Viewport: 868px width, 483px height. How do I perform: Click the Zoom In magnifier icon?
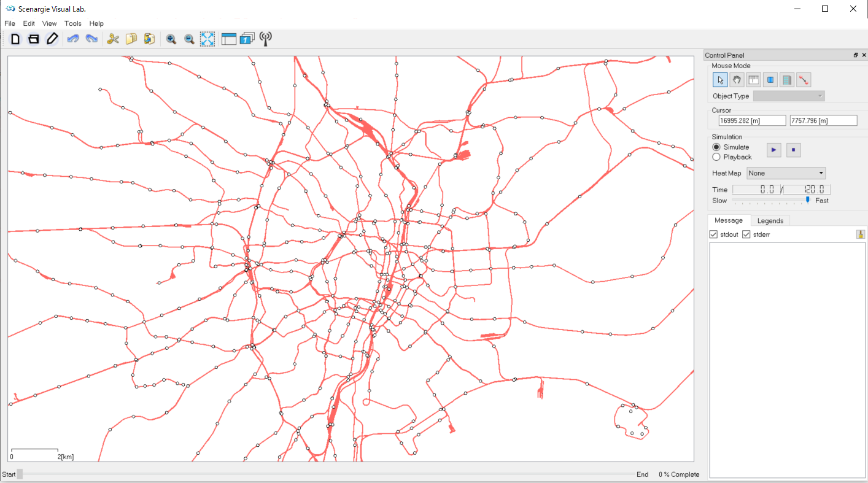click(171, 39)
